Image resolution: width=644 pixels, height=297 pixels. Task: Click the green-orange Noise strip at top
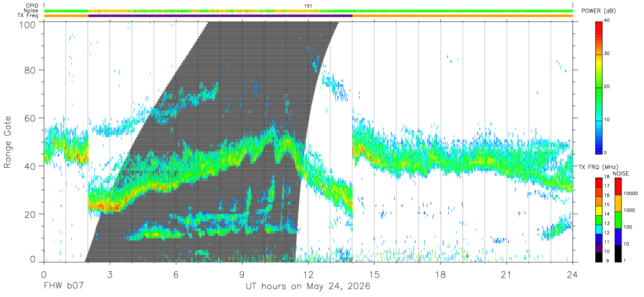click(x=308, y=10)
